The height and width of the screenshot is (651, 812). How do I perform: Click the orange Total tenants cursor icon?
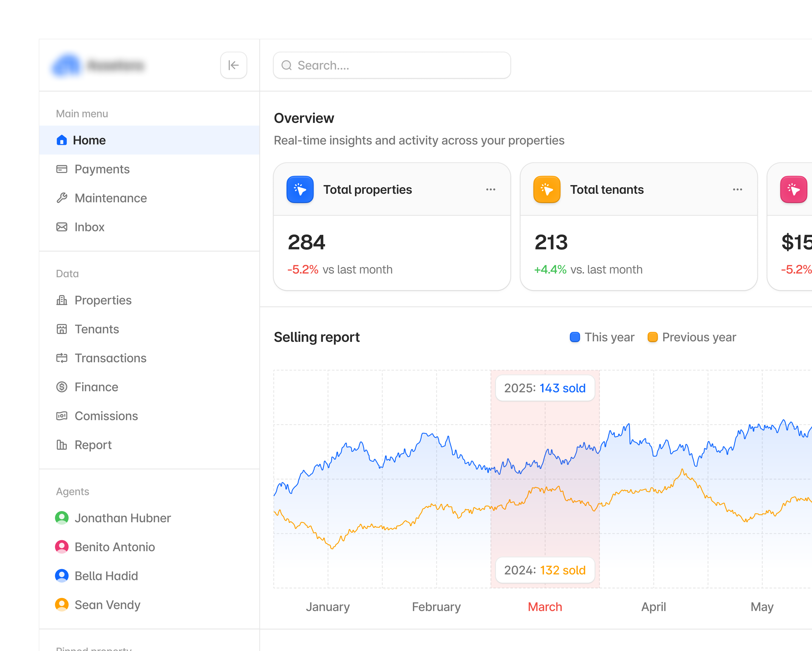547,189
